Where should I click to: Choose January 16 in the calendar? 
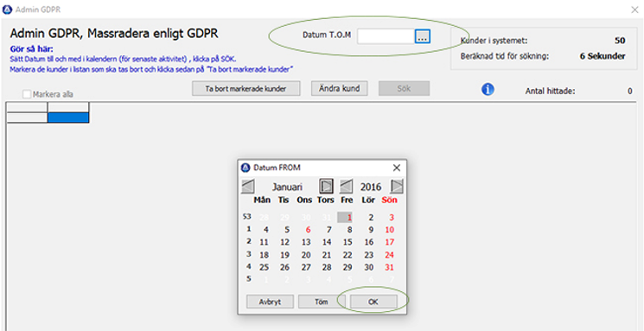tap(369, 242)
